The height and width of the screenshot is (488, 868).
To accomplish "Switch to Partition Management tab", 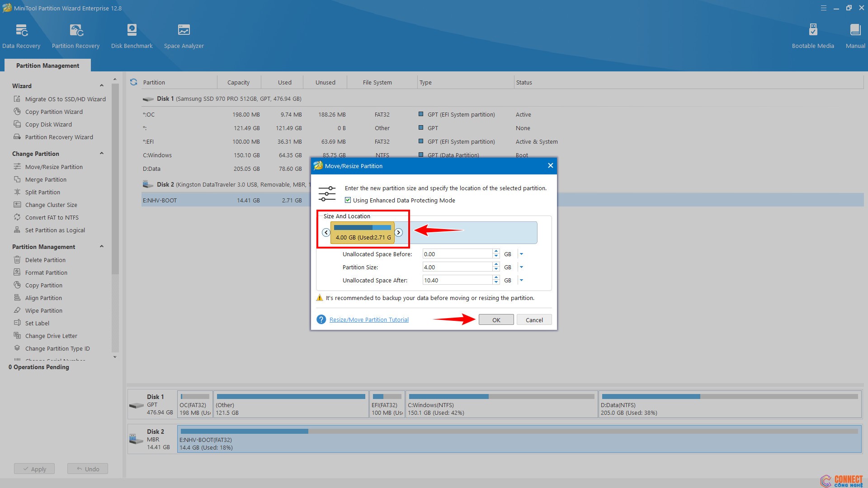I will coord(47,66).
